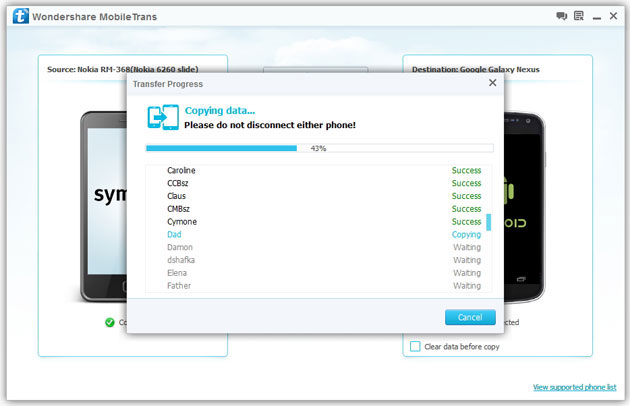The image size is (630, 406).
Task: Click the Copying status for Dad
Action: tap(466, 235)
